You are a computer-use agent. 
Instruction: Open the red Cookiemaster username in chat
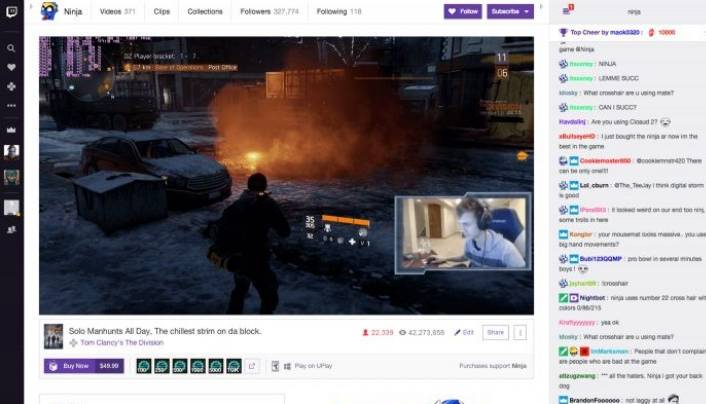tap(605, 161)
